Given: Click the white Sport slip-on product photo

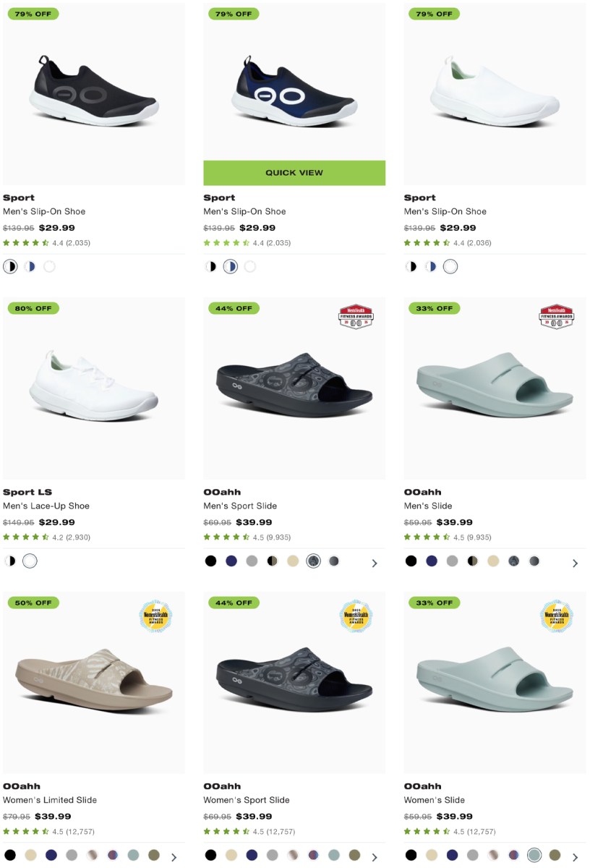Looking at the screenshot, I should [494, 93].
